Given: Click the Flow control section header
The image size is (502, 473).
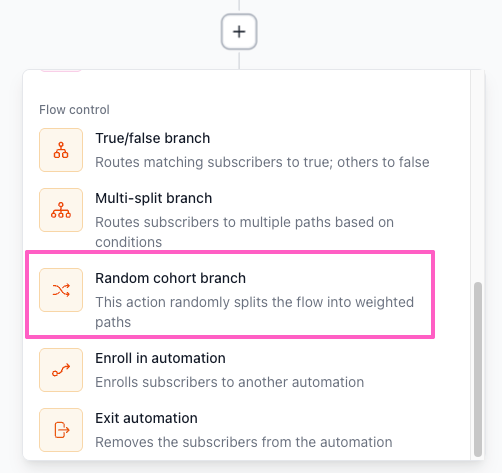Looking at the screenshot, I should point(74,110).
